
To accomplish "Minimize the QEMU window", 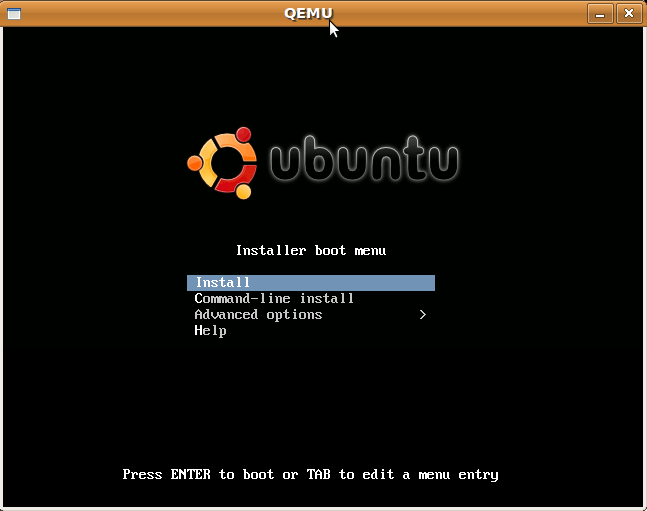I will point(600,14).
